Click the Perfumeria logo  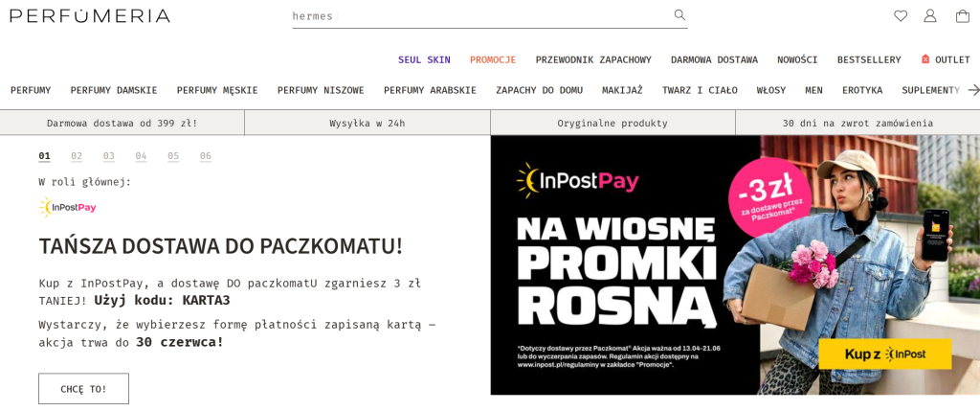click(90, 15)
